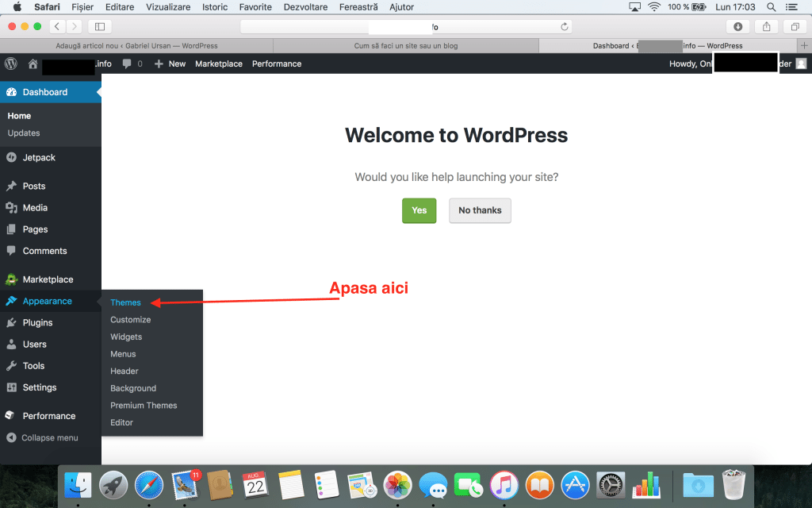Open Jetpack in the sidebar
Image resolution: width=812 pixels, height=508 pixels.
pos(51,158)
